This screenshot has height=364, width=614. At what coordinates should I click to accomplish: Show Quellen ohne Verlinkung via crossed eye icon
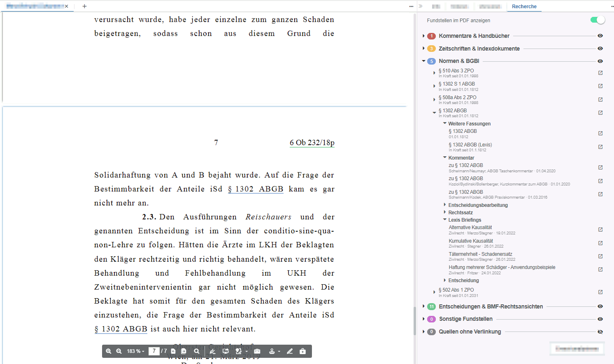click(x=600, y=332)
